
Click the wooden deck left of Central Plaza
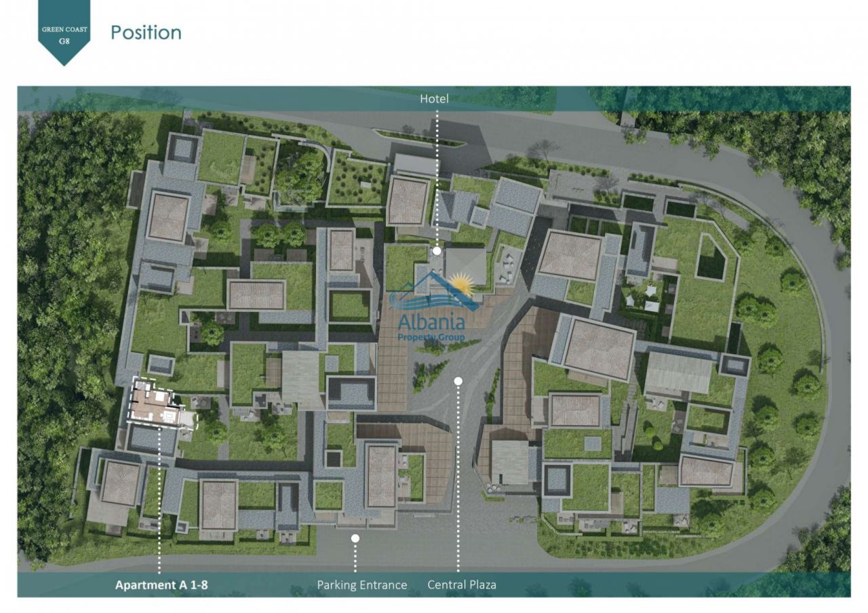tap(392, 366)
